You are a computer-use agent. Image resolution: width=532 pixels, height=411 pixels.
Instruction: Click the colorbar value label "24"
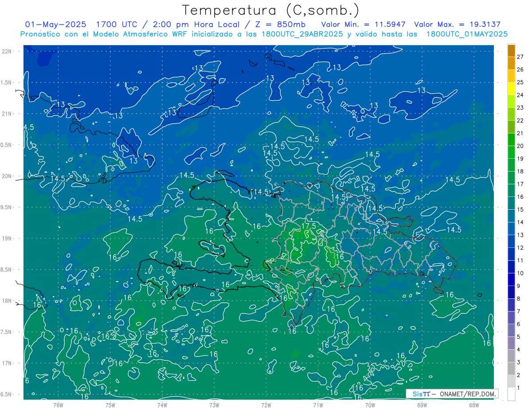[520, 95]
